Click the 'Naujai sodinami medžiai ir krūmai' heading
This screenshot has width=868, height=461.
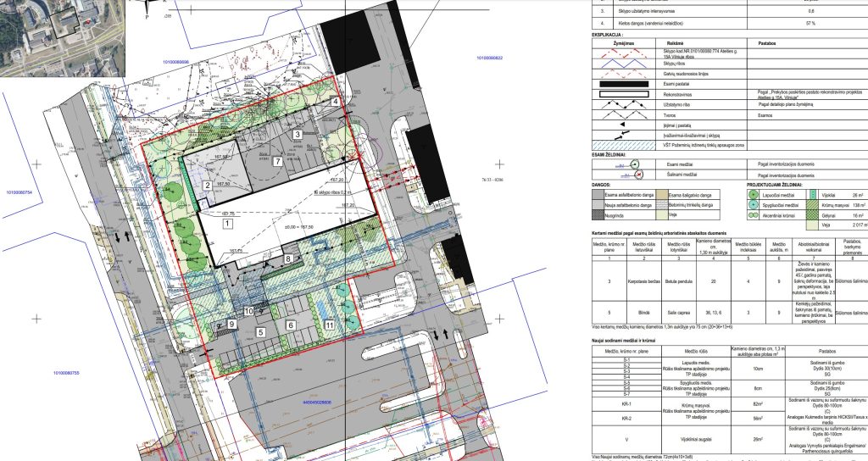tap(623, 341)
